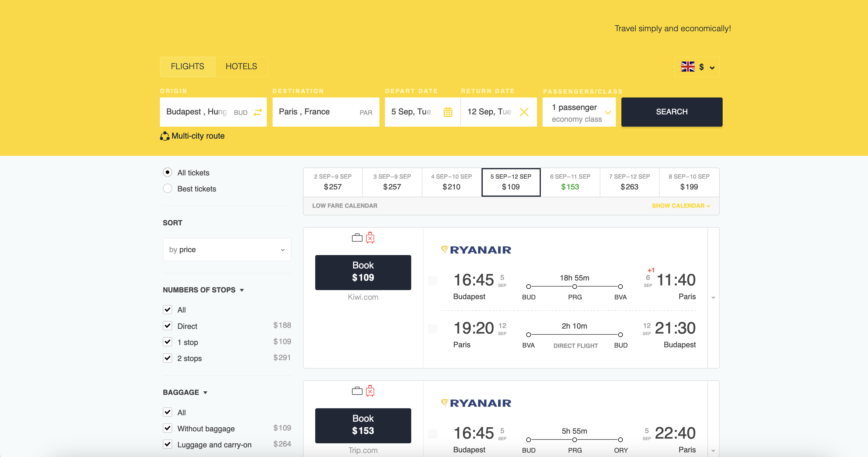Click the Paris destination input field
The image size is (868, 457).
coord(326,112)
